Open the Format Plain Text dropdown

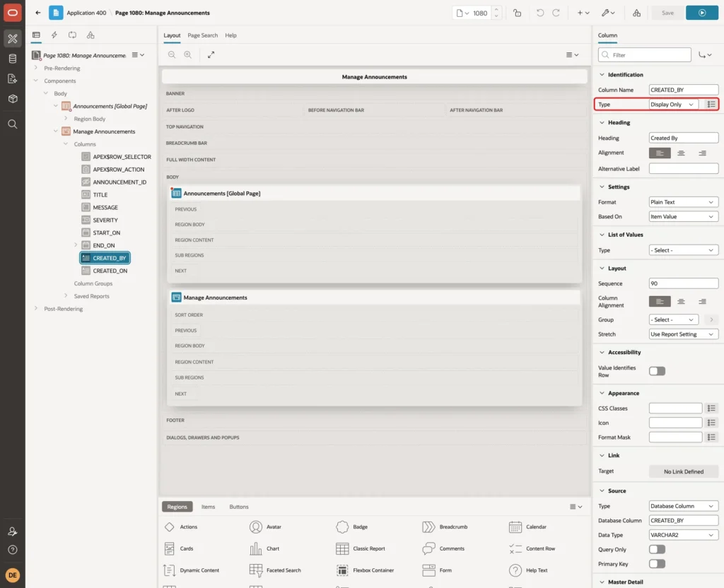tap(684, 202)
